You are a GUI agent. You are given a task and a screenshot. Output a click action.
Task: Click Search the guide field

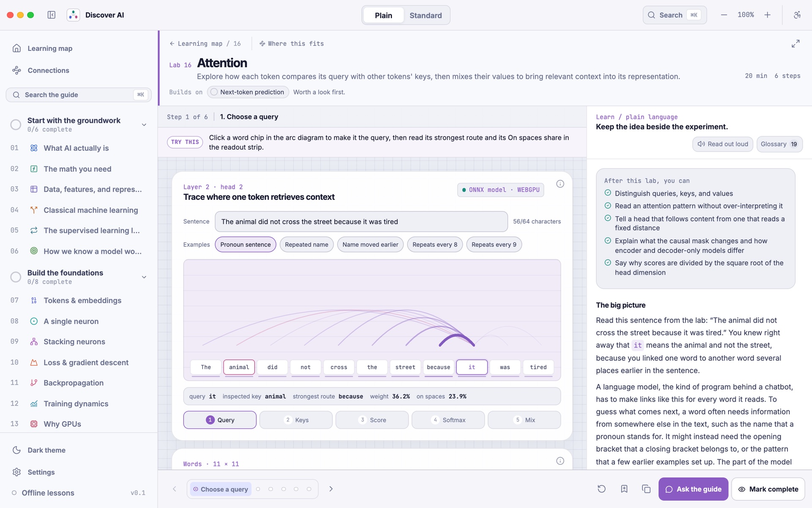79,95
